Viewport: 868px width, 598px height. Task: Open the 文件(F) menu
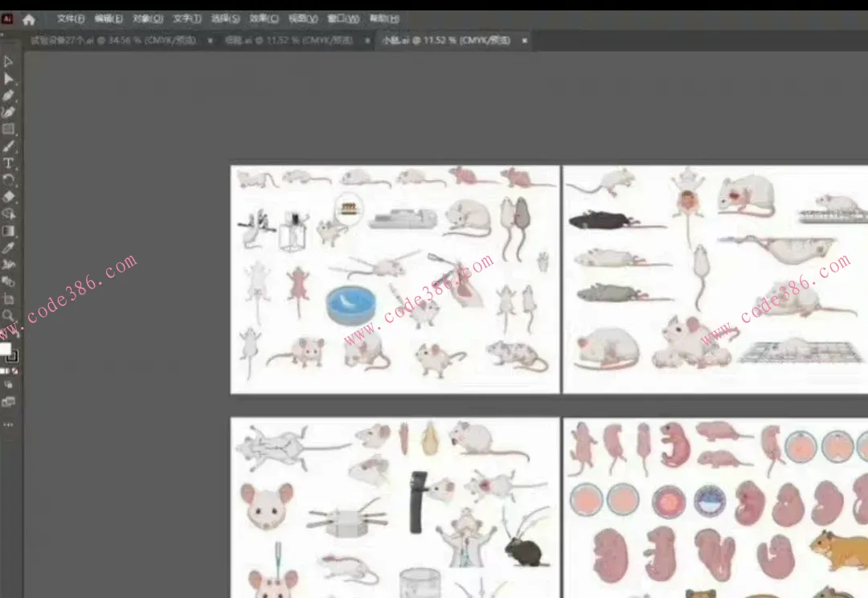click(x=71, y=19)
